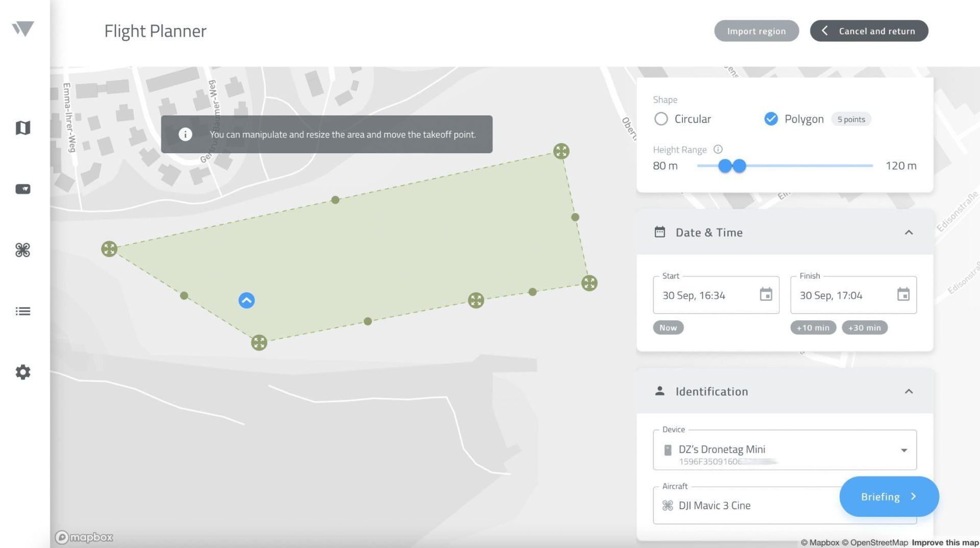Screen dimensions: 980x548
Task: Select the Polygon shape option
Action: [x=770, y=118]
